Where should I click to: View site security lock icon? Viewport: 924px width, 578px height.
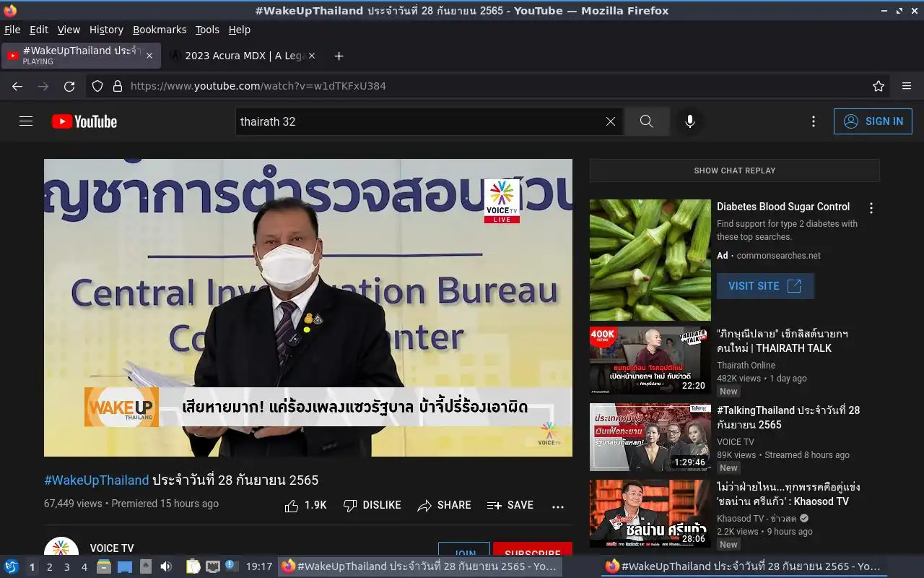point(118,86)
